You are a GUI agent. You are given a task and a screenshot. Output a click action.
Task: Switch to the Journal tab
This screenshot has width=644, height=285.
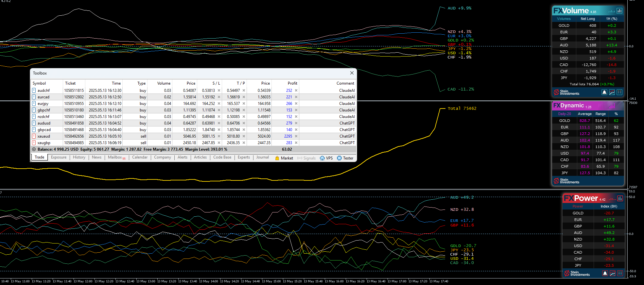pos(262,157)
